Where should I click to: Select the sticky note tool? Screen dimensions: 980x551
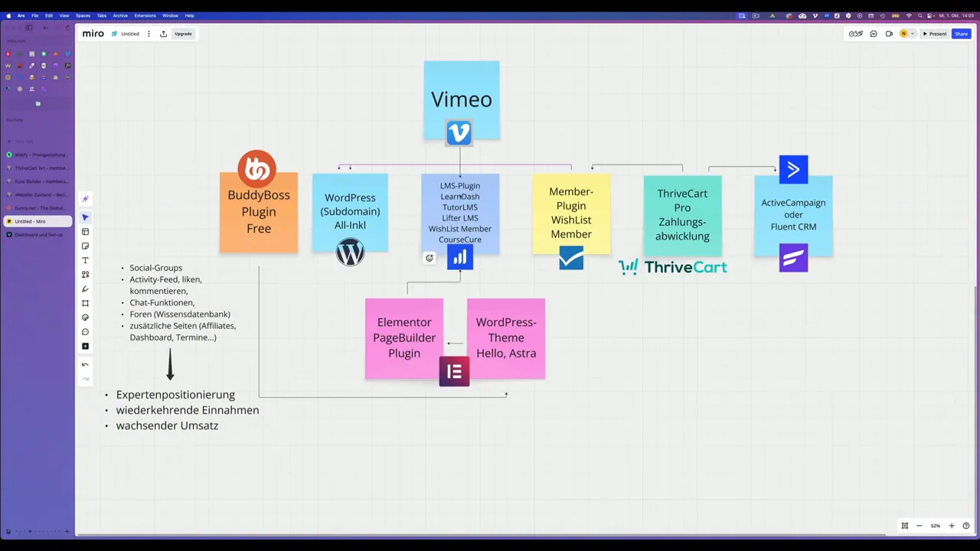point(85,246)
